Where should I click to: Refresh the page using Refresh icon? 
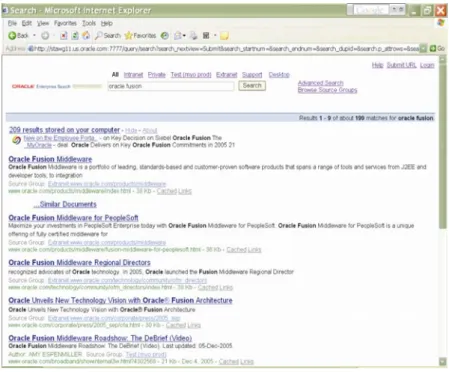click(x=75, y=35)
